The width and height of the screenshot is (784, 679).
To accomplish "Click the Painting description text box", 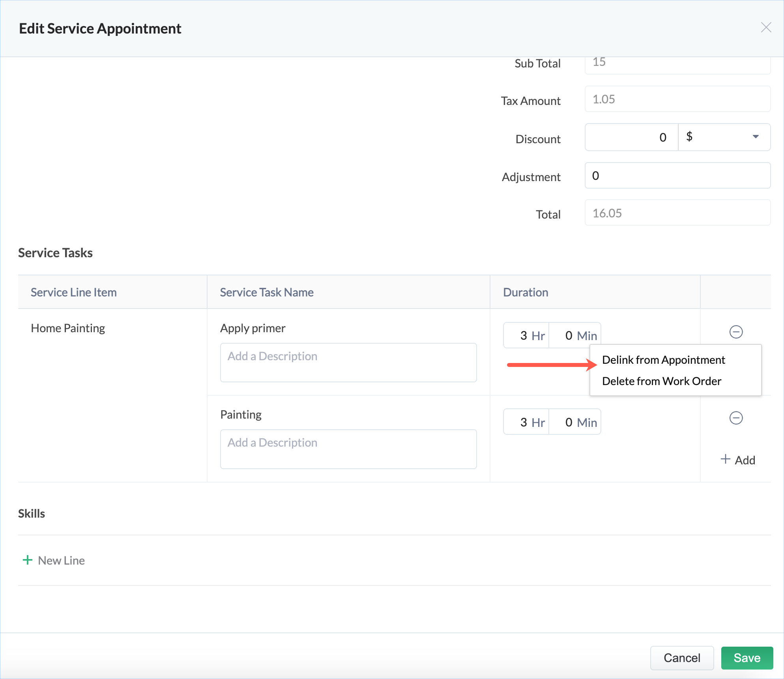I will tap(348, 449).
